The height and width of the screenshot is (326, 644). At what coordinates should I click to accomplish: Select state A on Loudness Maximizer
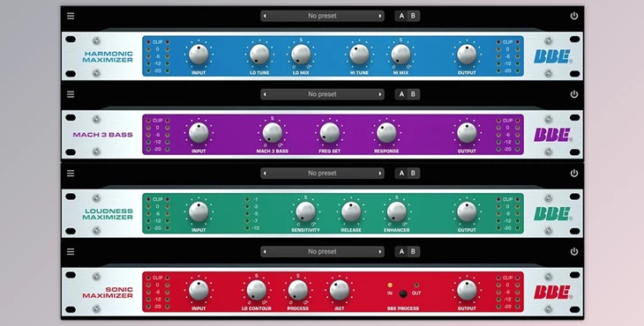pyautogui.click(x=401, y=173)
